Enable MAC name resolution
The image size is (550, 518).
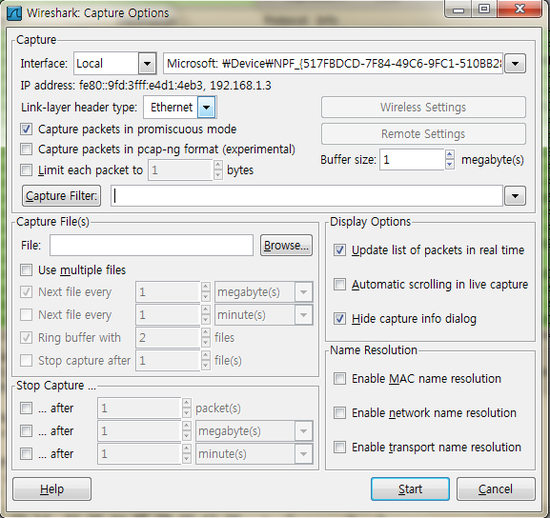coord(340,379)
